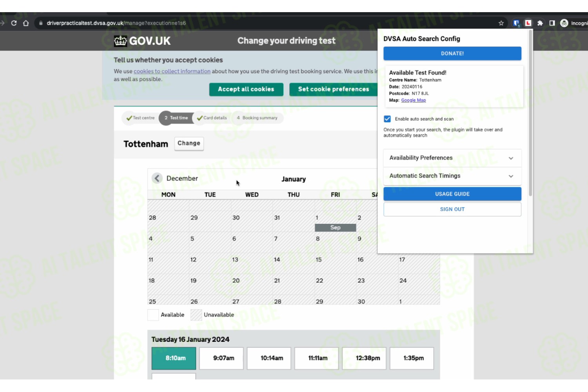Click the Change button next to Tottenham

tap(189, 143)
